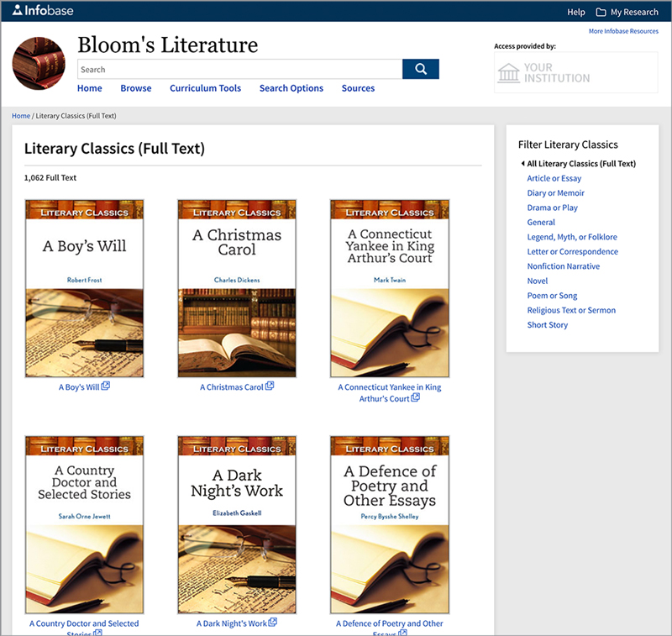Open external link icon beside A Christmas Carol

pos(270,386)
